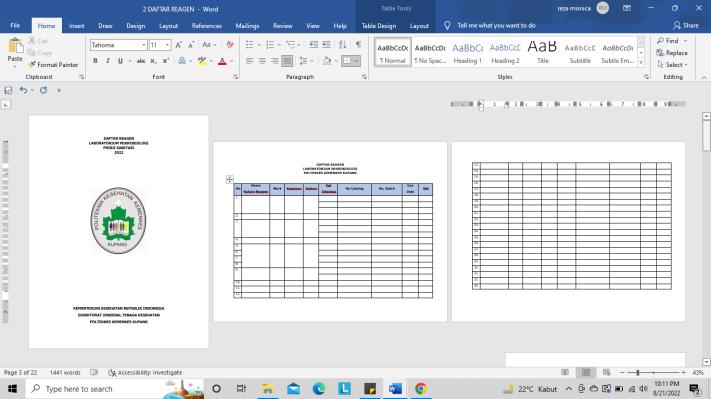Toggle Bold formatting
This screenshot has height=399, width=711.
tap(95, 61)
